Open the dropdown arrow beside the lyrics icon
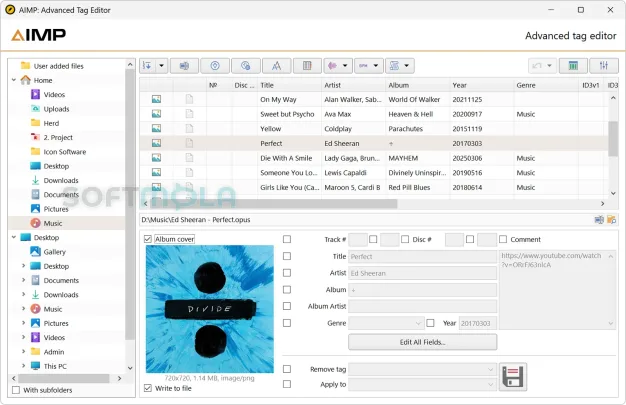The height and width of the screenshot is (405, 626). tap(407, 66)
